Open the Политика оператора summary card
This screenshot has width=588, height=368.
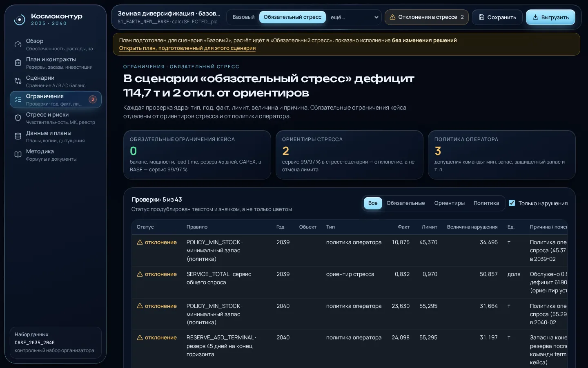(x=502, y=155)
